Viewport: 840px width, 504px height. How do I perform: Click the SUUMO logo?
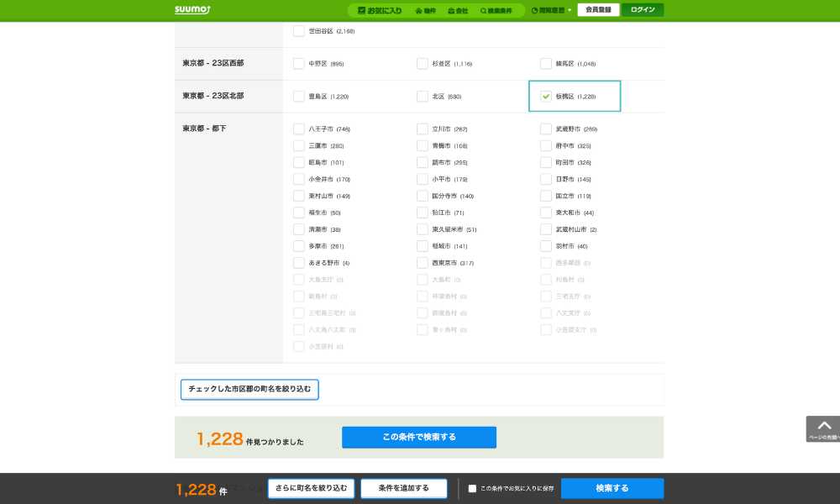click(x=192, y=9)
